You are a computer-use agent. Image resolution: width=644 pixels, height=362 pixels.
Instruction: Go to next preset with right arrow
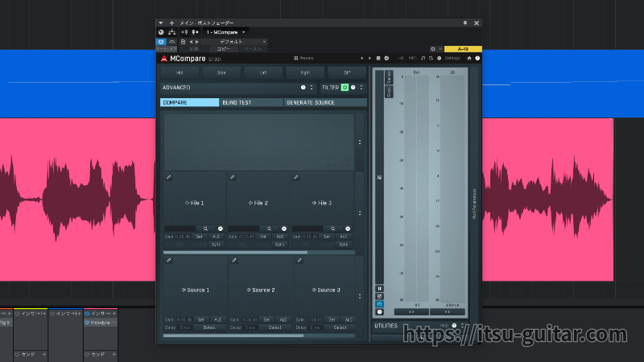coord(369,58)
